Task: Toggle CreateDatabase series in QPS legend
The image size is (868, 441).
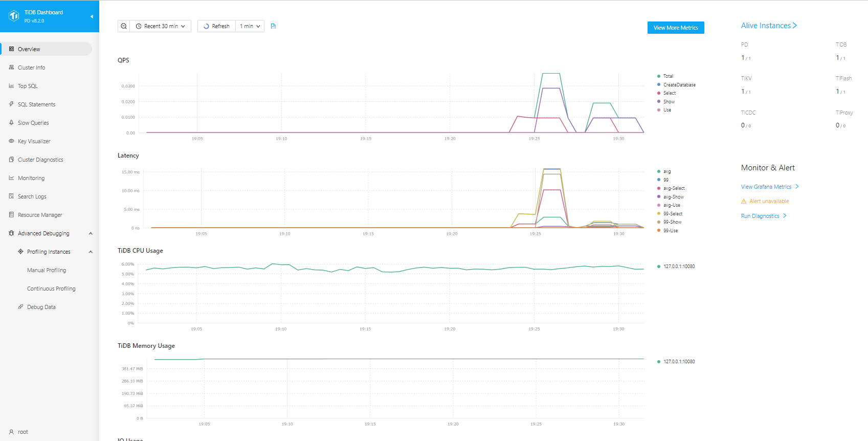Action: 676,85
